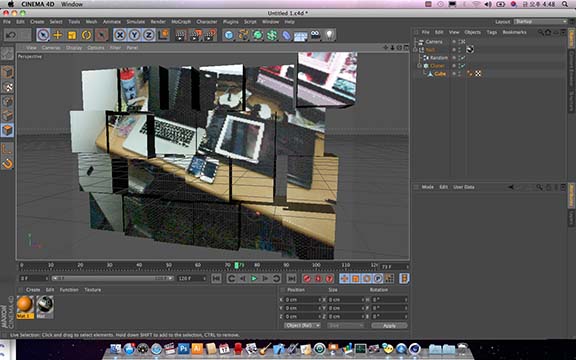Open the green NURBS generator icon
This screenshot has height=360, width=576.
(258, 35)
